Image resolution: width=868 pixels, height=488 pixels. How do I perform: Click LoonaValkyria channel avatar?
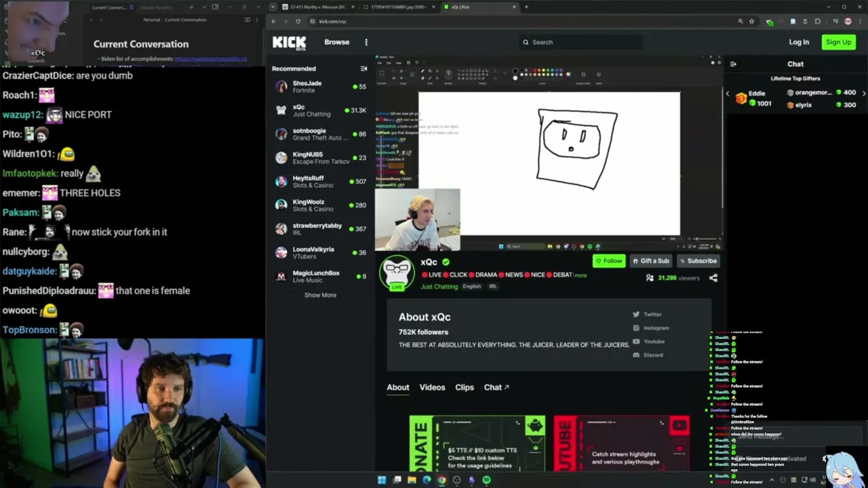tap(281, 253)
